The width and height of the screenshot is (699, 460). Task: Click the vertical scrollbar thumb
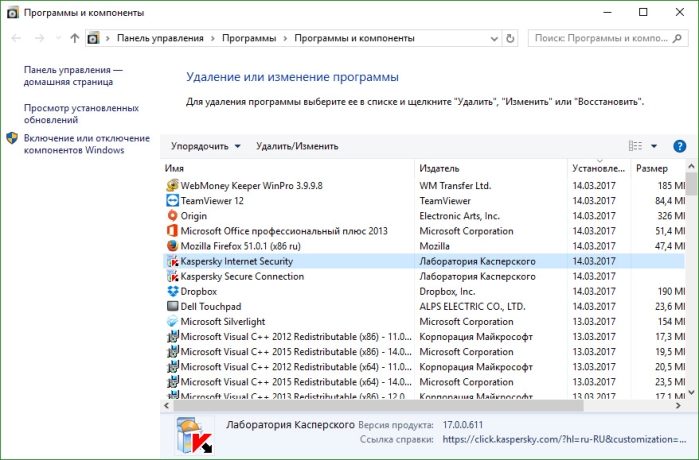pos(691,184)
